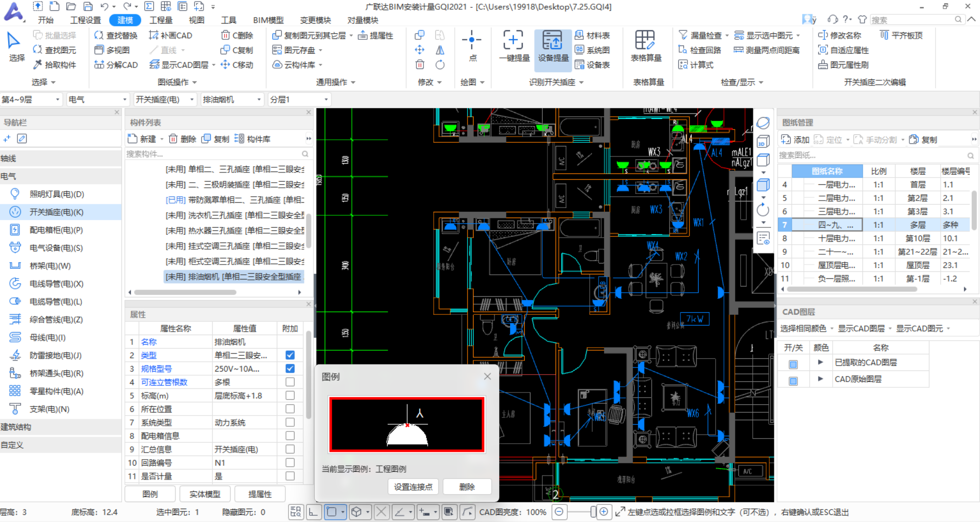This screenshot has width=980, height=522.
Task: Click the 测量两点间距离 tool
Action: click(x=767, y=50)
